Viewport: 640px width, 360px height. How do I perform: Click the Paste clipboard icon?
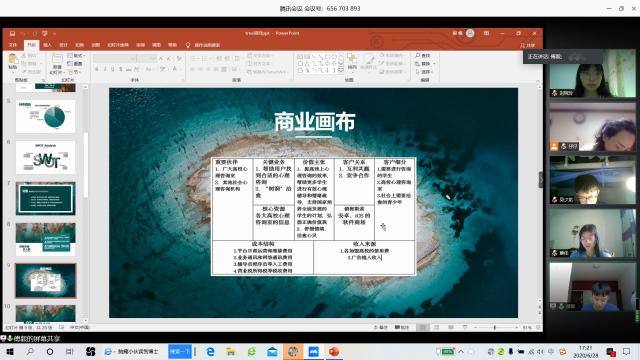coord(13,60)
